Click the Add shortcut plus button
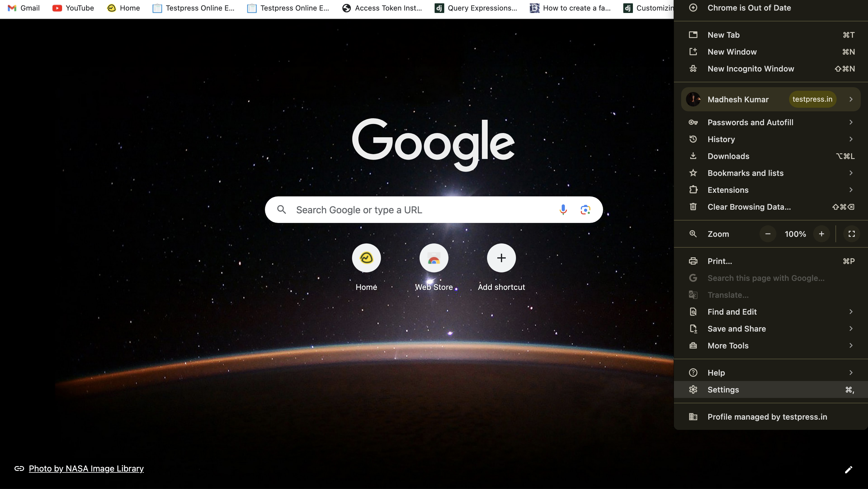The image size is (868, 489). 501,258
